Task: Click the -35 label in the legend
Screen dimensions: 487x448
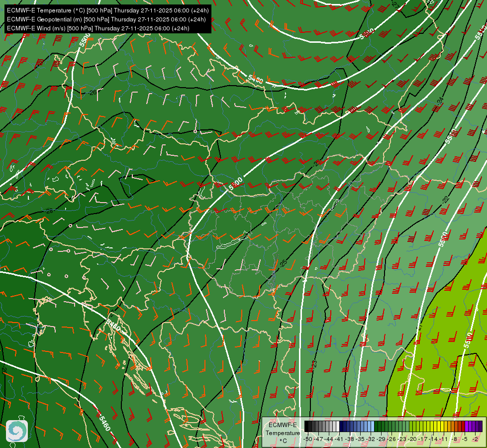Action: (360, 440)
